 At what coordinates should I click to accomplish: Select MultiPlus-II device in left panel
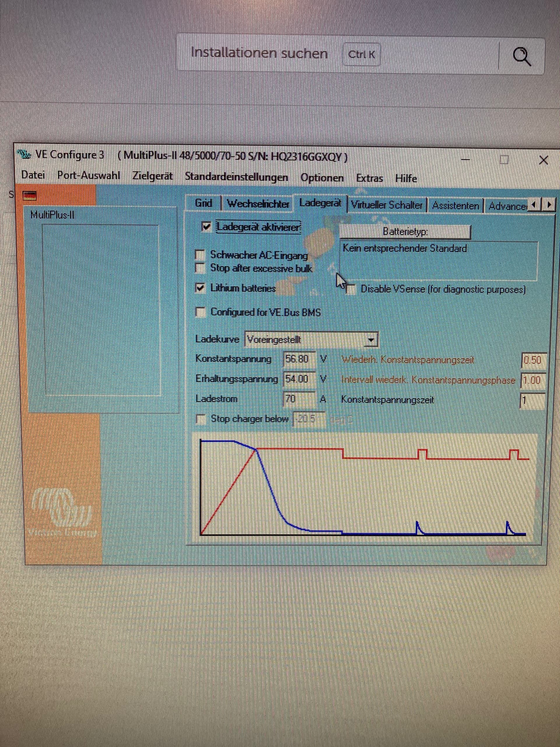coord(52,215)
